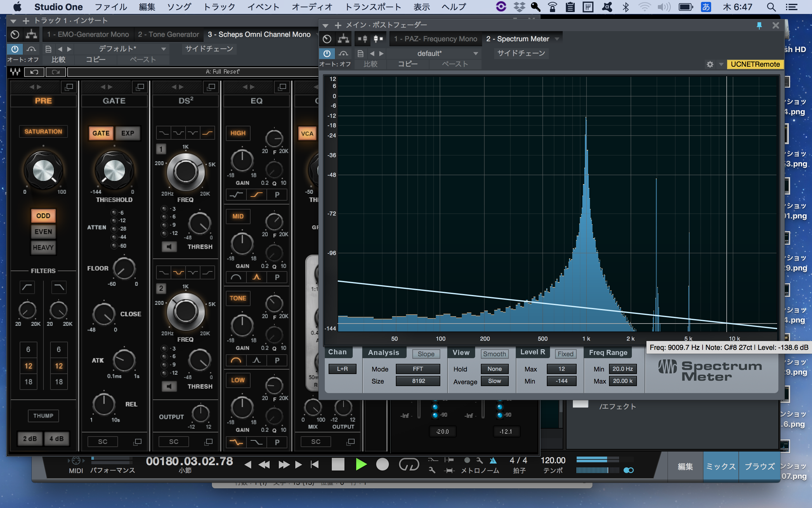
Task: Click the Record button in transport
Action: [x=382, y=464]
